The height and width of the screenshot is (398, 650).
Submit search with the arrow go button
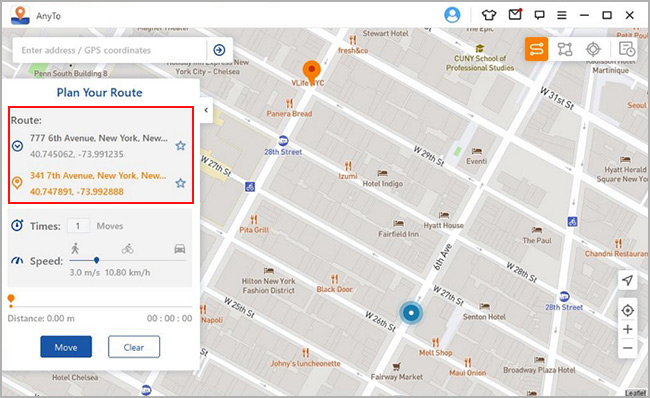pos(219,50)
